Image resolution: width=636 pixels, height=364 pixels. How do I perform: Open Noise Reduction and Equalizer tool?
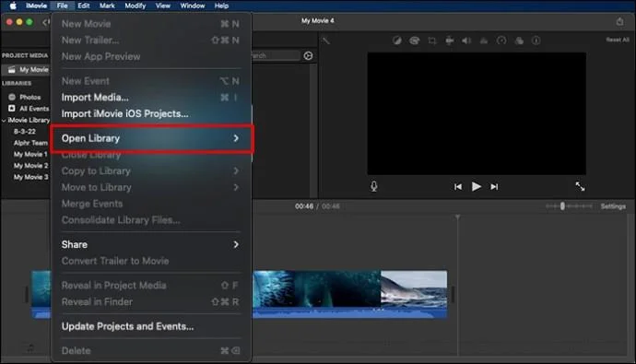click(x=484, y=41)
